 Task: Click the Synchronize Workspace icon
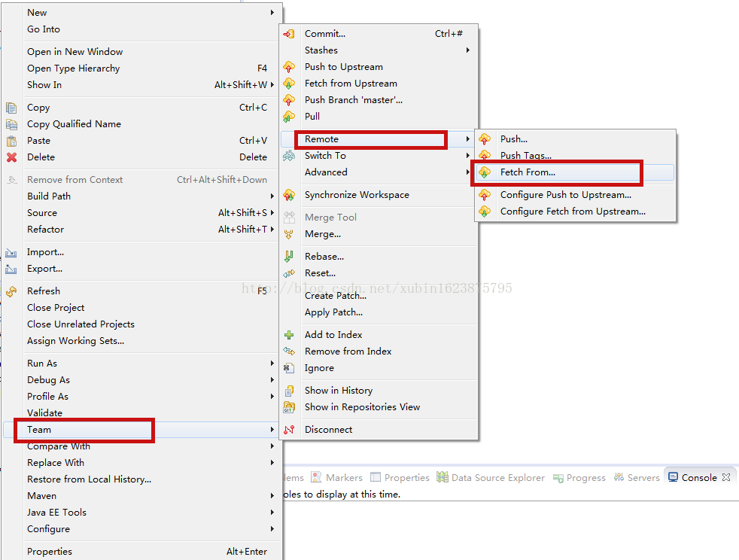289,195
